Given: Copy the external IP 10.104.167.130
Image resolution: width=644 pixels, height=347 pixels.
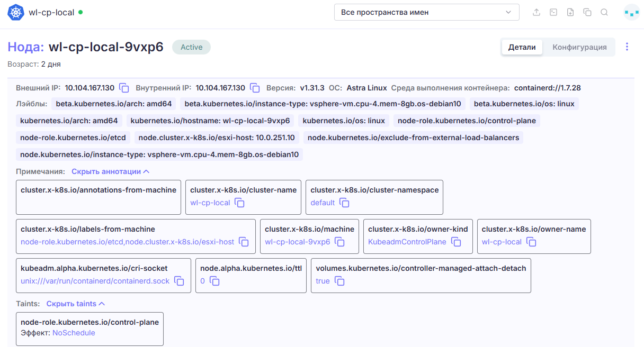Looking at the screenshot, I should tap(124, 88).
